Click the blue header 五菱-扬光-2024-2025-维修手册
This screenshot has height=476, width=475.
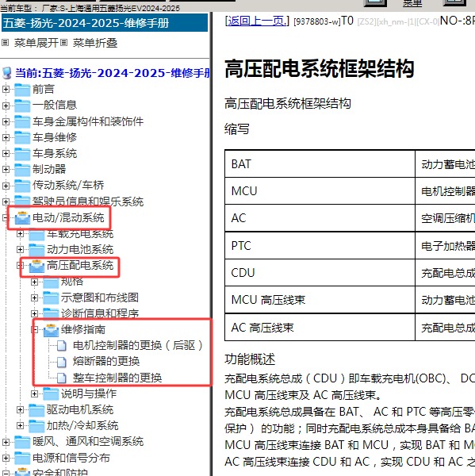pos(105,23)
